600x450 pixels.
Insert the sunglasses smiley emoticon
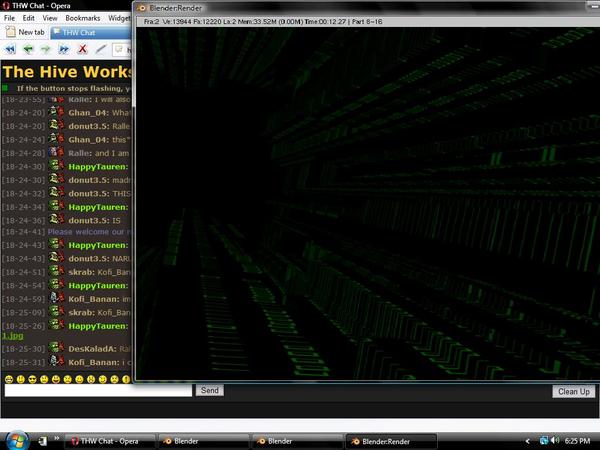(33, 379)
